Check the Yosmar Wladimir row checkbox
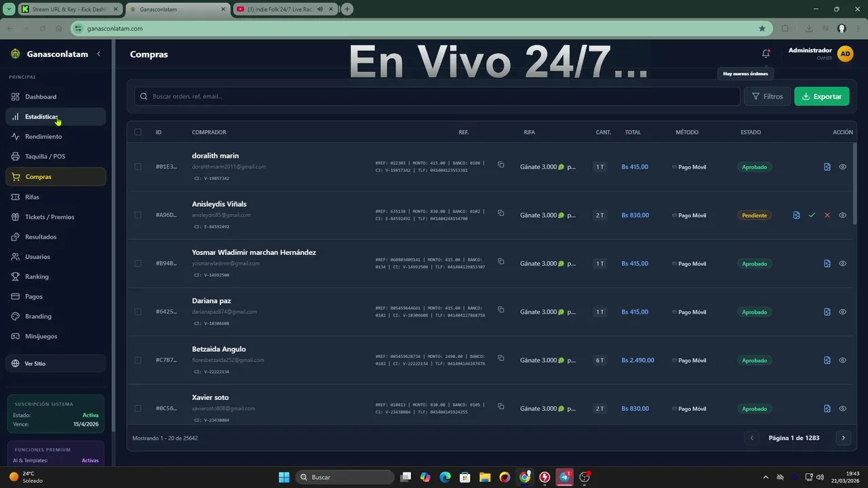The height and width of the screenshot is (488, 868). [x=138, y=264]
